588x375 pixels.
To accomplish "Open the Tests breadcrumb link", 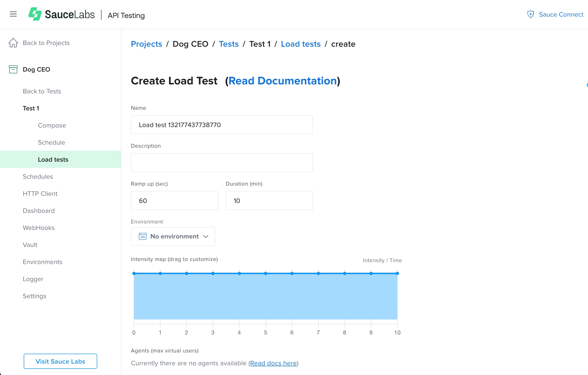I will (x=229, y=44).
